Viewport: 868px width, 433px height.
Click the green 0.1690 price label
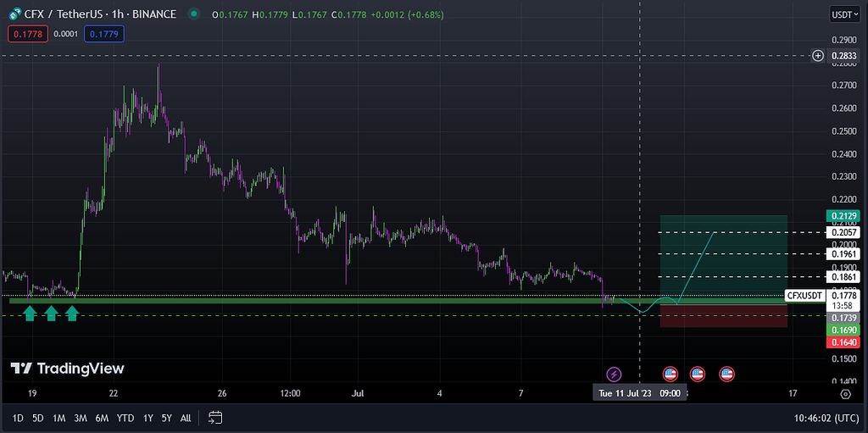(x=843, y=330)
